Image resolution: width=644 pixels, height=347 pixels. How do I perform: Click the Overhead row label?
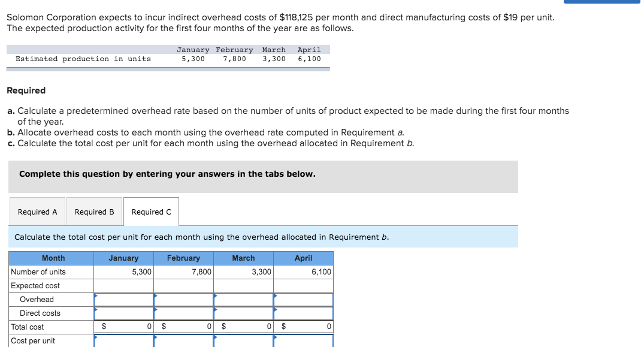37,300
